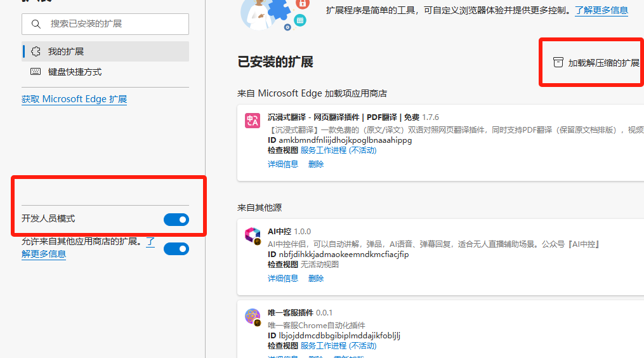Open 服务工作进程 link for 沉浸式翻译
The width and height of the screenshot is (644, 358).
pos(338,150)
